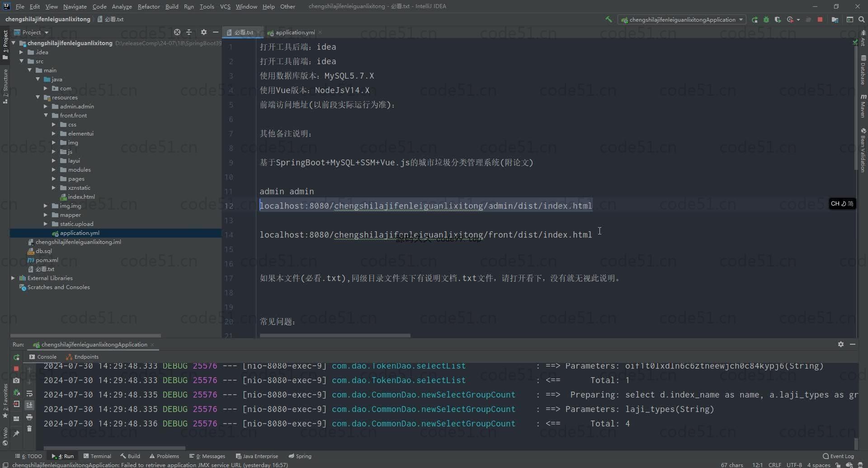Image resolution: width=868 pixels, height=468 pixels.
Task: Toggle Pin Tab in Run panel
Action: 16,433
